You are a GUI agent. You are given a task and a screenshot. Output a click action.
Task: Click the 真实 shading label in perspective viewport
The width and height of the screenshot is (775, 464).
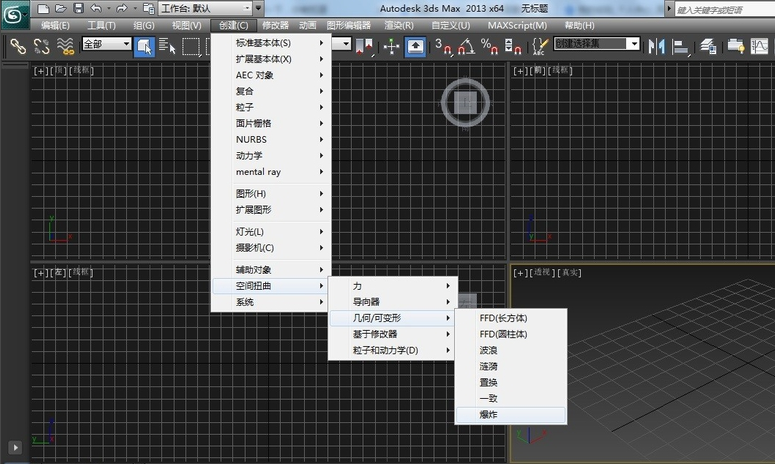pyautogui.click(x=570, y=272)
